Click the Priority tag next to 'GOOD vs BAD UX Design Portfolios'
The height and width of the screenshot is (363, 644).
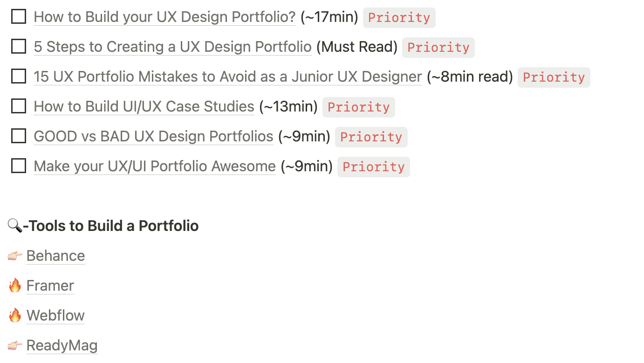371,137
